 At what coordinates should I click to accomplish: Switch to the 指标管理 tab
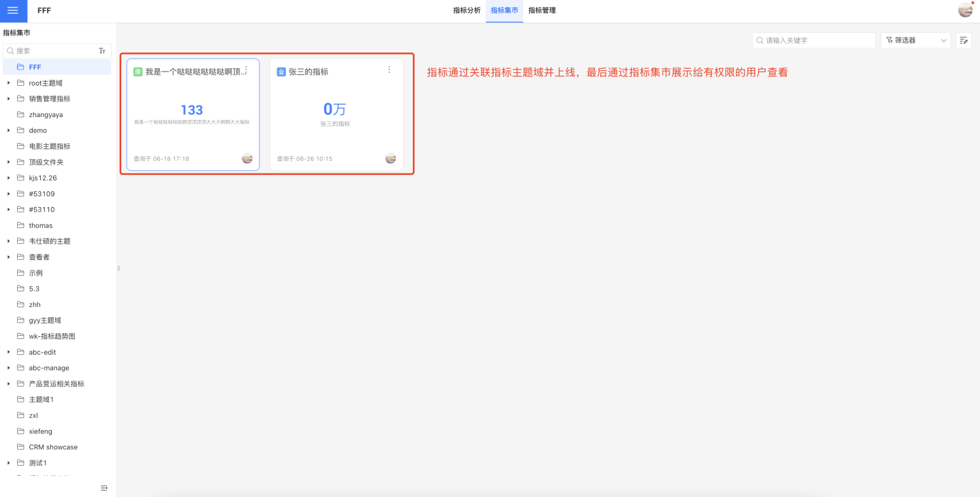[x=542, y=11]
